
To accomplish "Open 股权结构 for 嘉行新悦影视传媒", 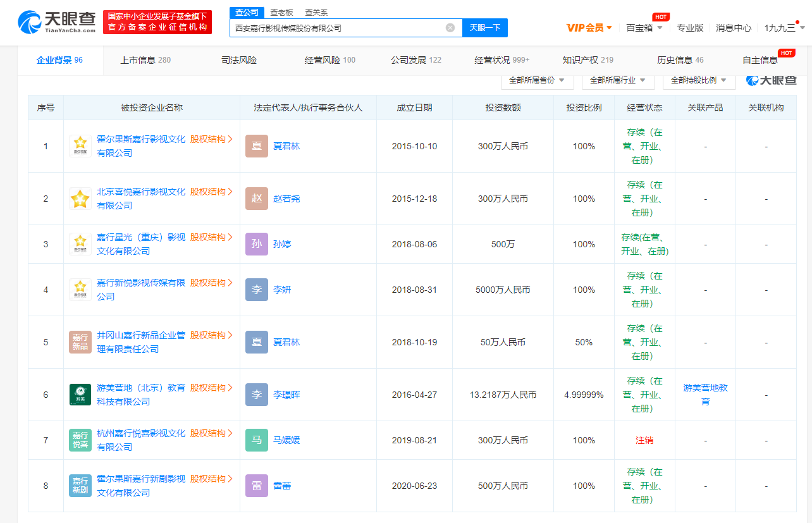I will [212, 283].
